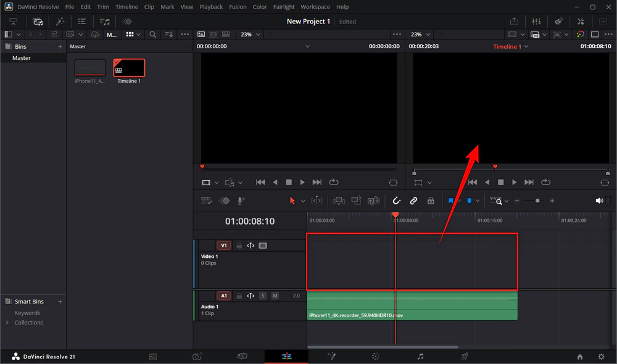The width and height of the screenshot is (617, 364).
Task: Select the green iPhone11_4K-recorder audio clip
Action: [412, 306]
